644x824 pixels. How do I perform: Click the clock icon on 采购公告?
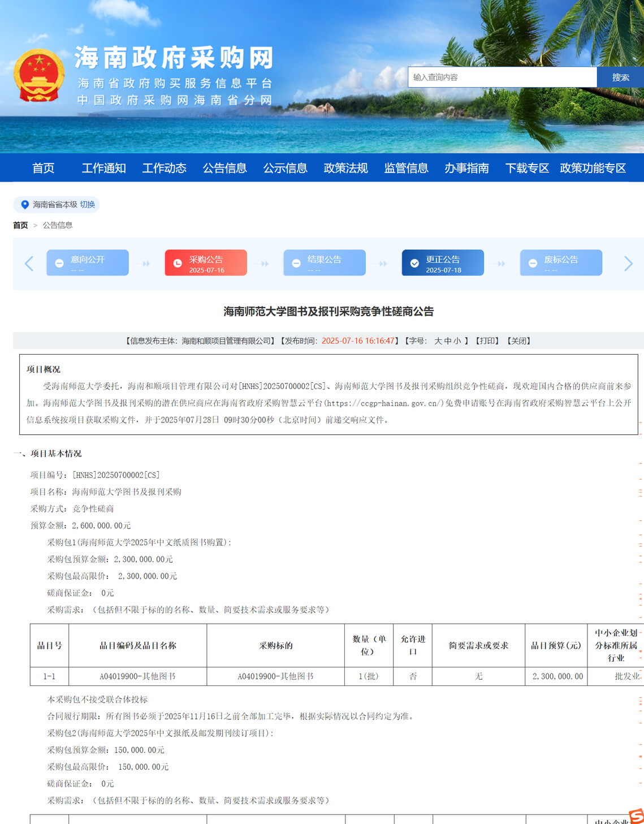pos(178,264)
